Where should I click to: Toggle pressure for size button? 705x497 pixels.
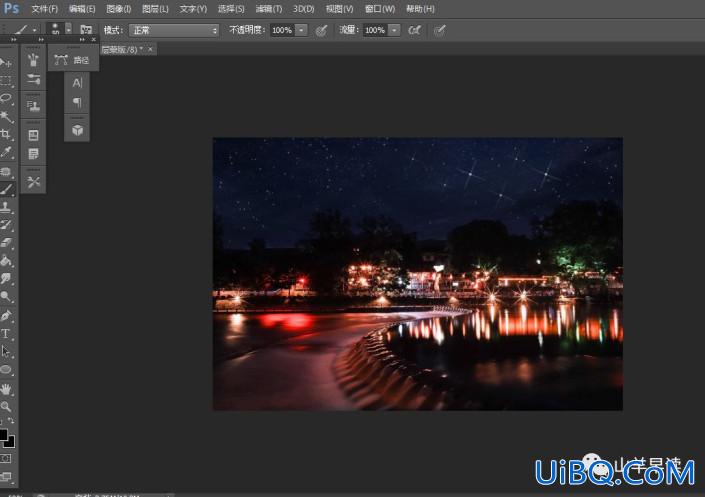tap(440, 30)
